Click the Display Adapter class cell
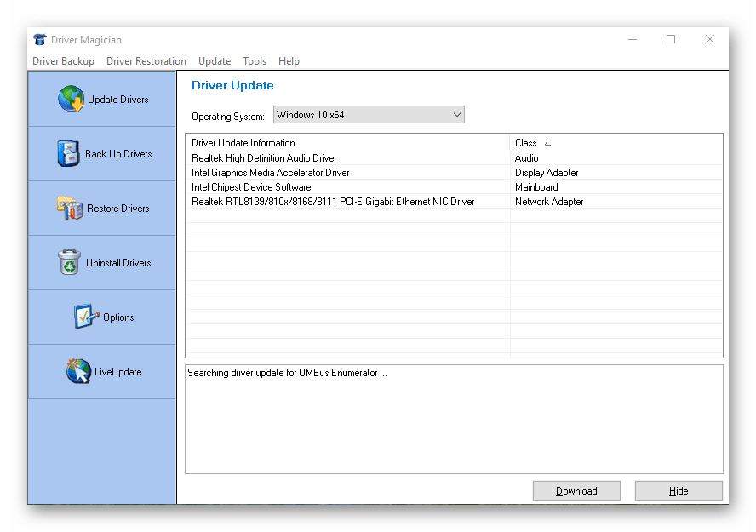The height and width of the screenshot is (532, 756). point(547,173)
